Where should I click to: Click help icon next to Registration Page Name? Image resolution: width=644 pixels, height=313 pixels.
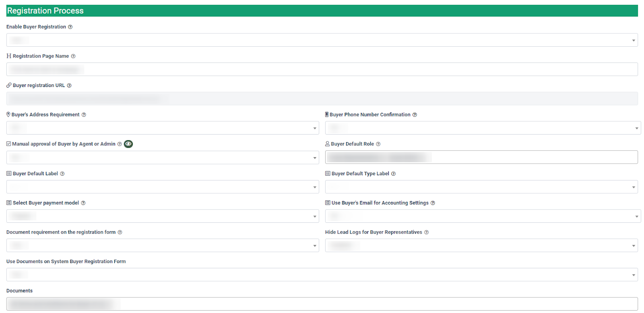click(73, 56)
